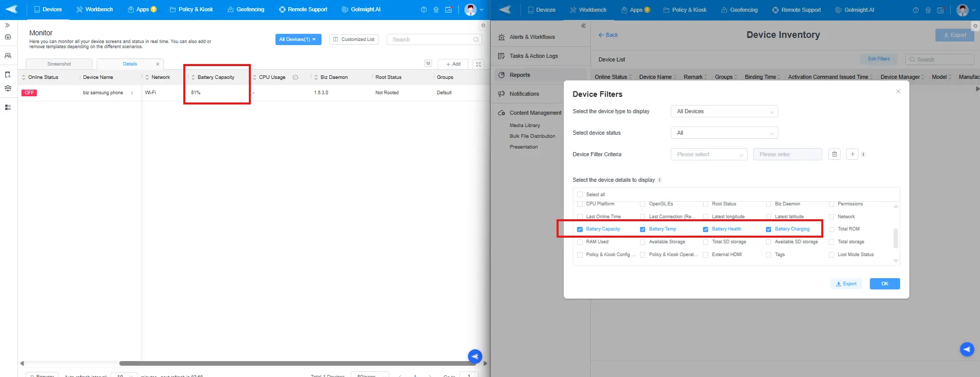
Task: Click info icon next to filter criteria plus
Action: pyautogui.click(x=863, y=154)
